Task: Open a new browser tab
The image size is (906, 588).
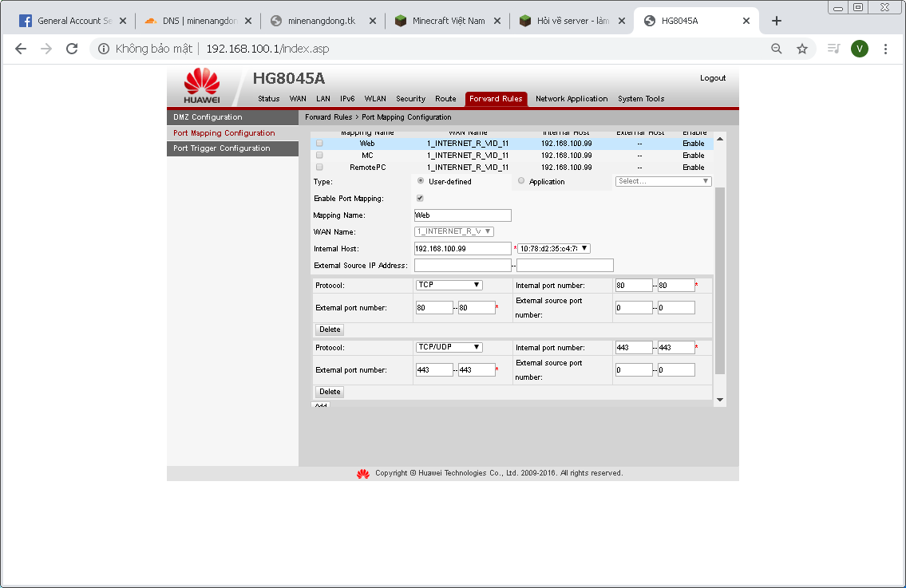Action: pos(776,21)
